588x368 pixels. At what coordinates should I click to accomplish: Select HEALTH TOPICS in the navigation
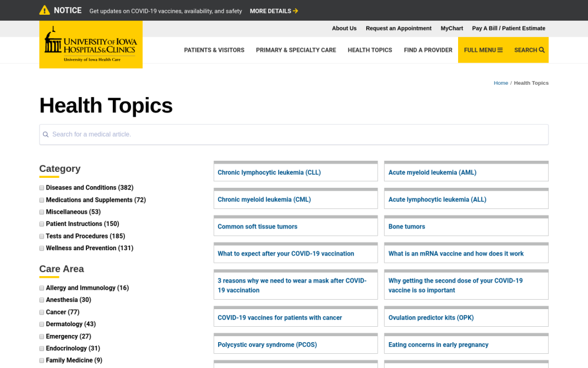click(x=369, y=50)
